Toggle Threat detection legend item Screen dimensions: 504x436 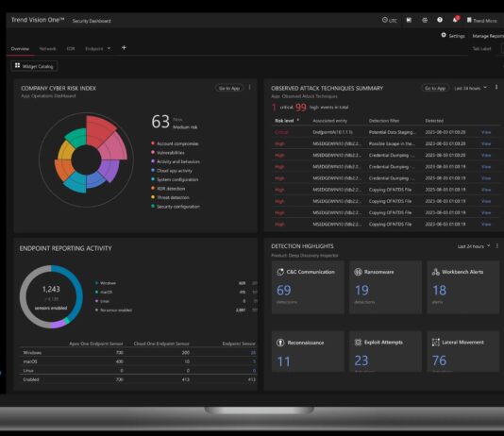170,197
